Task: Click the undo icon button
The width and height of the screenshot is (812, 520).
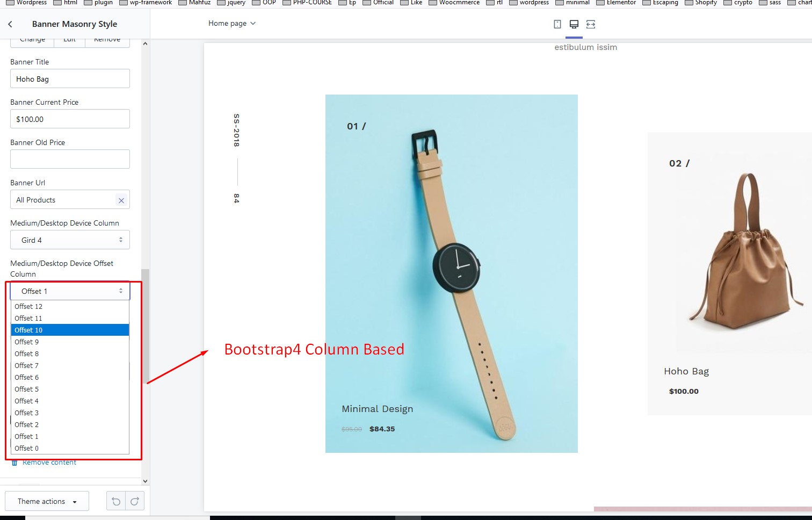Action: [116, 501]
